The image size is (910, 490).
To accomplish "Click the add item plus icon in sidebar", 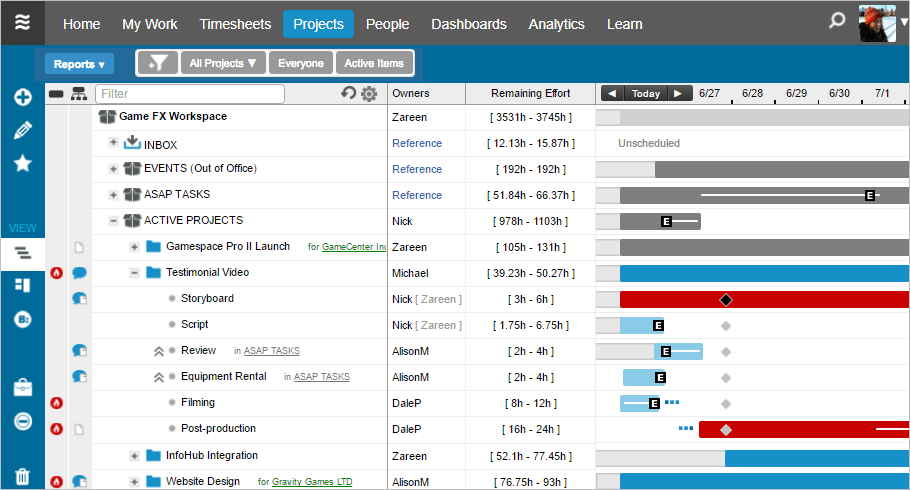I will (x=22, y=97).
